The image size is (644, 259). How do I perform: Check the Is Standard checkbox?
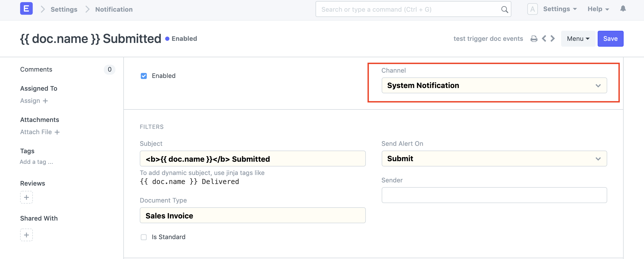pos(144,237)
